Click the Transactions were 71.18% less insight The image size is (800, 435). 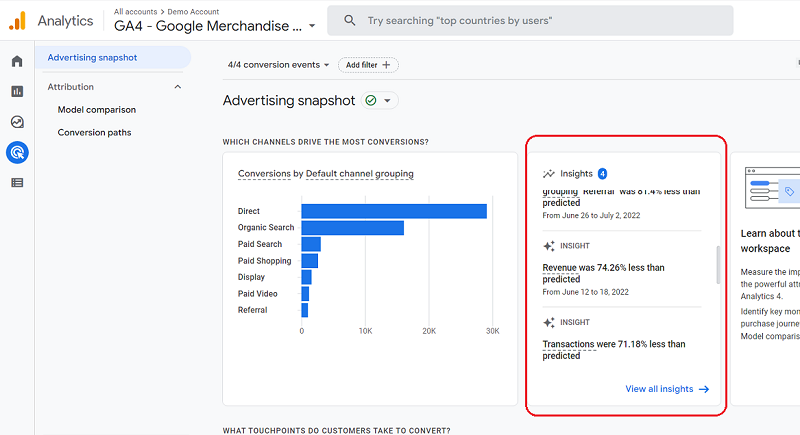click(x=614, y=350)
